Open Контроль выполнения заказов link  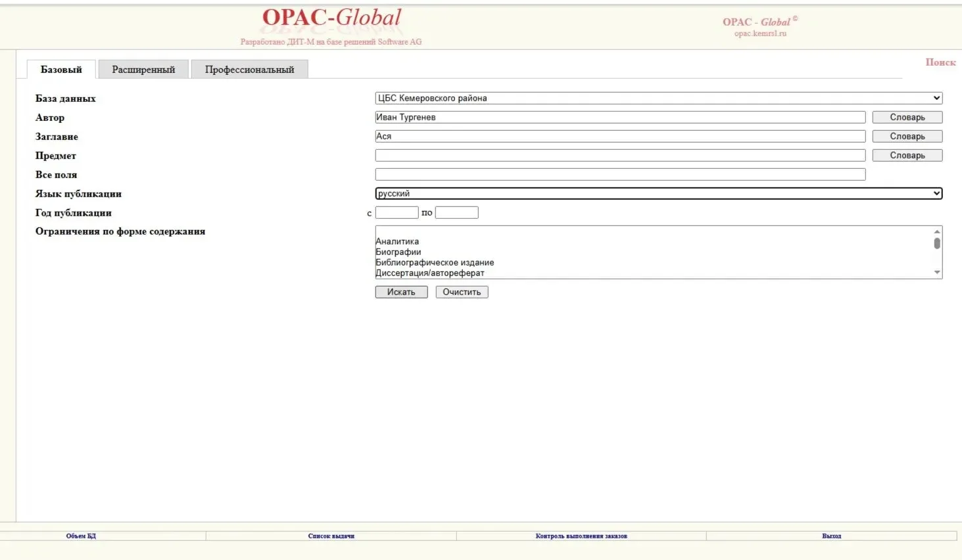click(x=581, y=536)
